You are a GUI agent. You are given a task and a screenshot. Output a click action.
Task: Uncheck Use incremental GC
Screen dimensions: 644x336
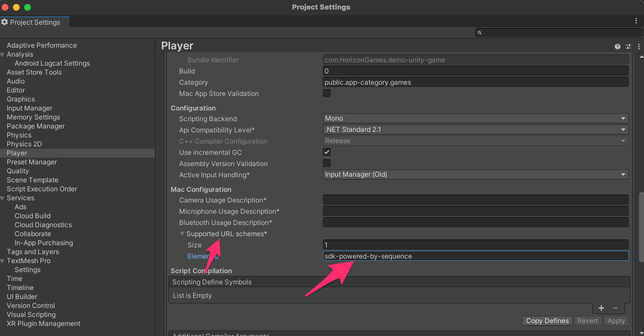pos(327,153)
